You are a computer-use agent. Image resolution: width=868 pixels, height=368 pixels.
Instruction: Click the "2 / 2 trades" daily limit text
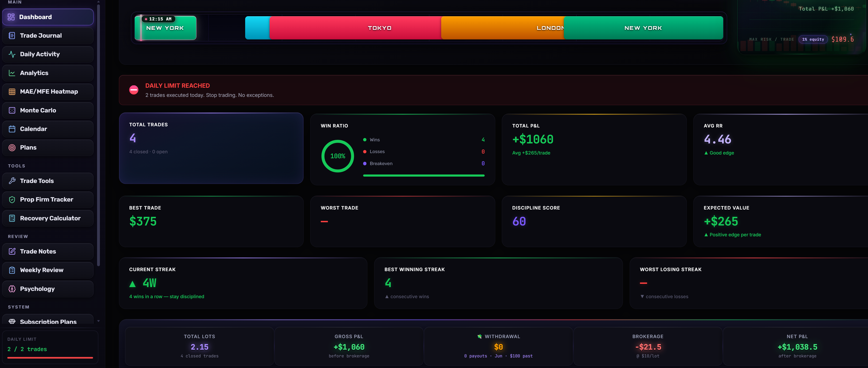pos(27,349)
